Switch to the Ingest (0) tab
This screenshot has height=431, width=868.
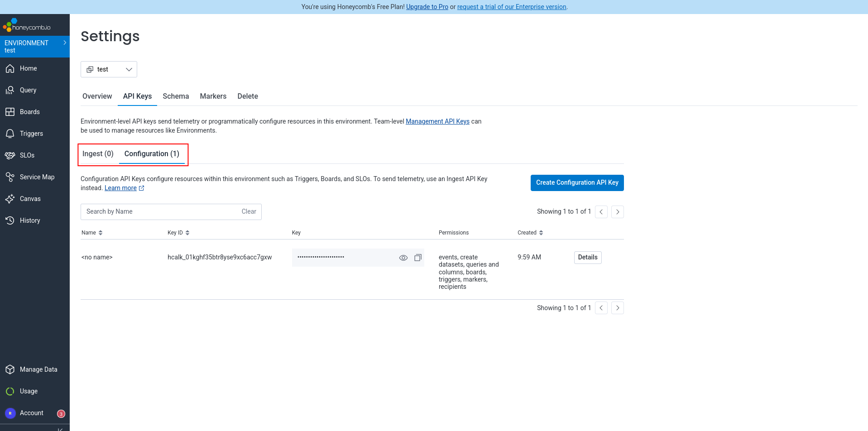[x=98, y=154]
